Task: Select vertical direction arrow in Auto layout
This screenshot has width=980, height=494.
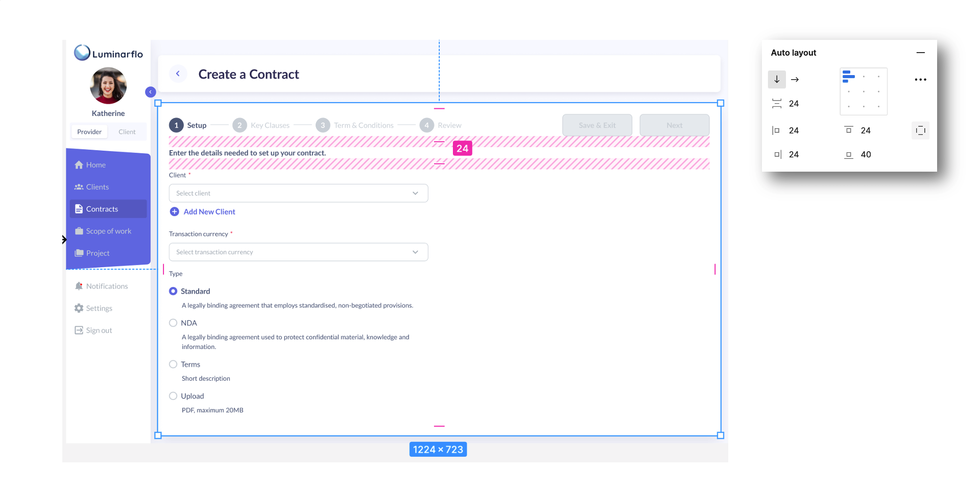Action: pos(777,79)
